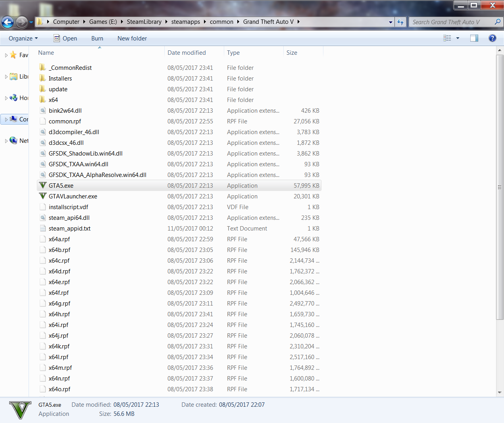Viewport: 504px width, 423px height.
Task: Select Computer in the address breadcrumb
Action: coord(66,22)
